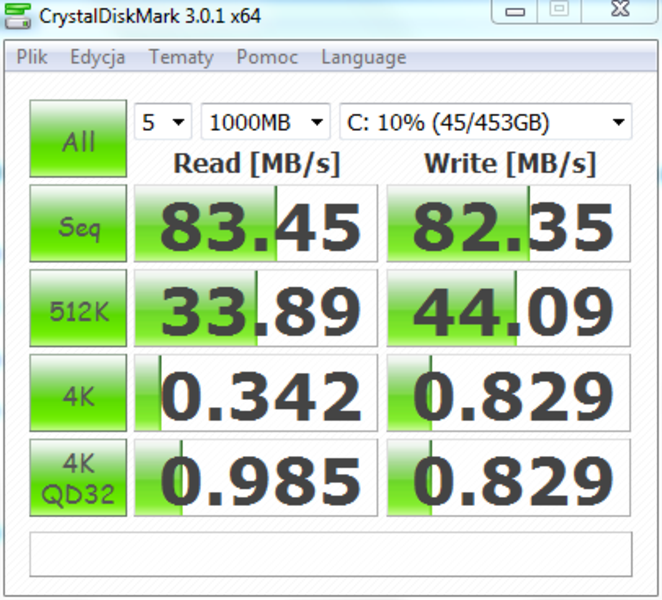The height and width of the screenshot is (600, 662).
Task: Click the 512K read result 33.89
Action: (256, 308)
